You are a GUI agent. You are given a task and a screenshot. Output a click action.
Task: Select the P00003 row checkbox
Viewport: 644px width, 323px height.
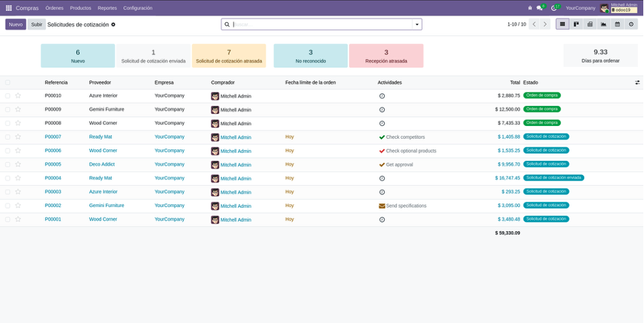point(8,191)
